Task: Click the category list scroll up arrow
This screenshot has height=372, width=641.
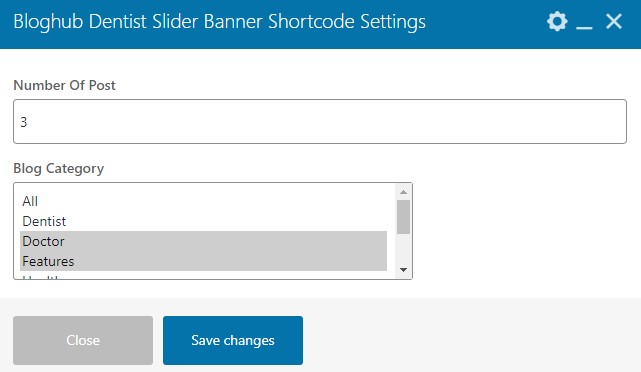Action: tap(403, 192)
